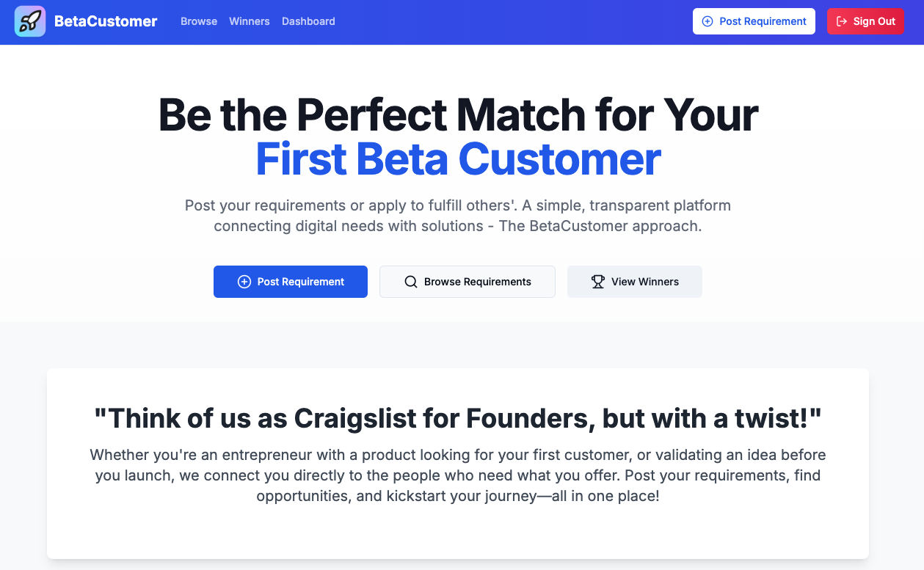Click the trophy icon in View Winners
Image resolution: width=924 pixels, height=570 pixels.
[598, 282]
